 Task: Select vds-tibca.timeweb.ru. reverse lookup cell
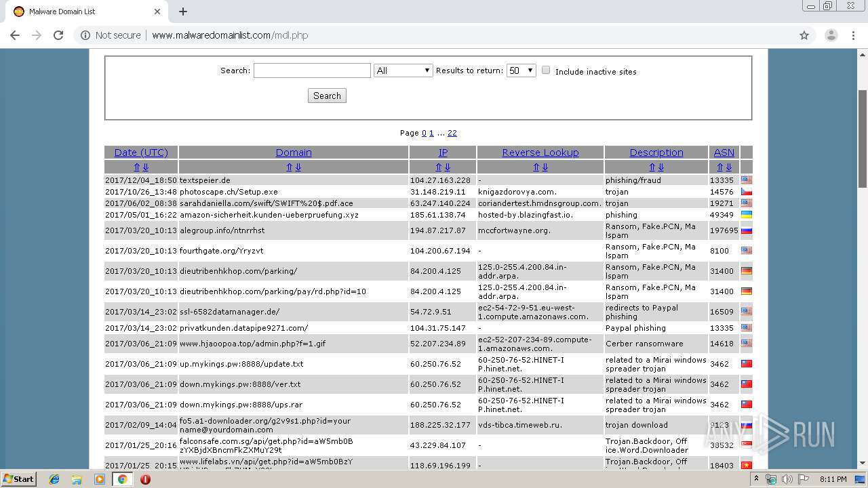click(540, 425)
